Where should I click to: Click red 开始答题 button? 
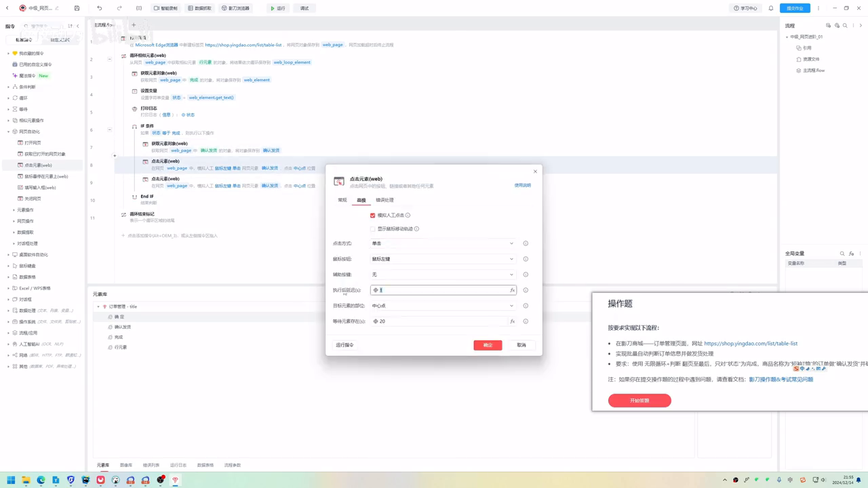[x=639, y=401]
